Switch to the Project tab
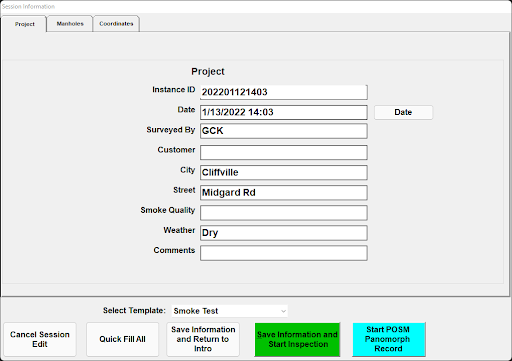Image resolution: width=512 pixels, height=361 pixels. pyautogui.click(x=24, y=24)
